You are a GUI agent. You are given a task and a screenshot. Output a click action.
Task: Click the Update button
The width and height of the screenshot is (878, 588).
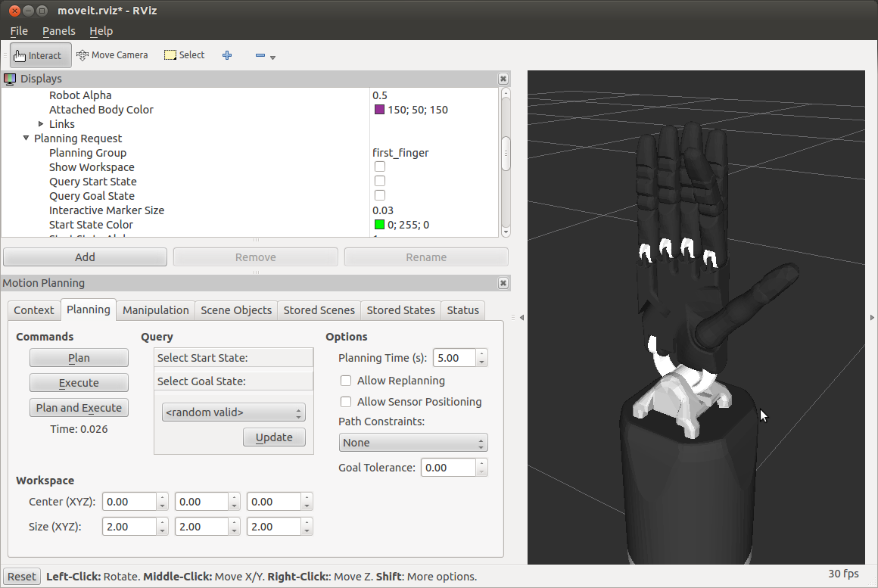click(x=274, y=437)
